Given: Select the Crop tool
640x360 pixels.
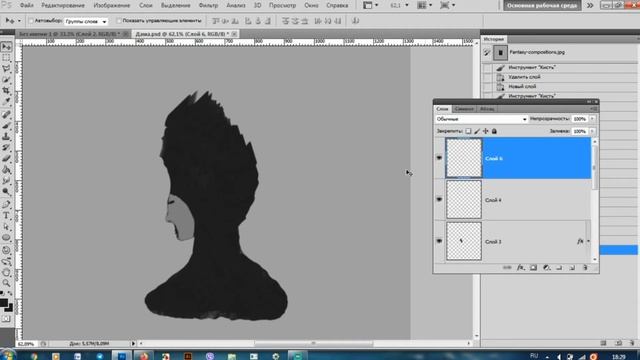Looking at the screenshot, I should tap(6, 90).
